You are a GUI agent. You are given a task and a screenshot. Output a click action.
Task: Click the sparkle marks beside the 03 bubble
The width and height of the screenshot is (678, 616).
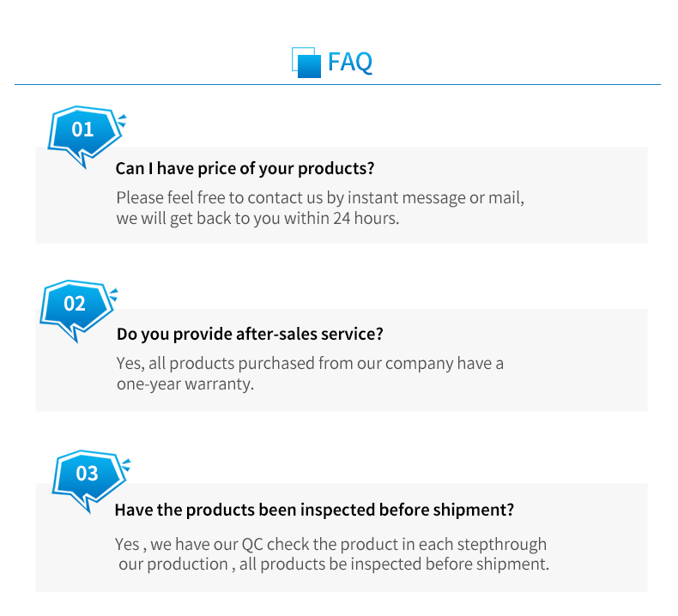(x=125, y=466)
